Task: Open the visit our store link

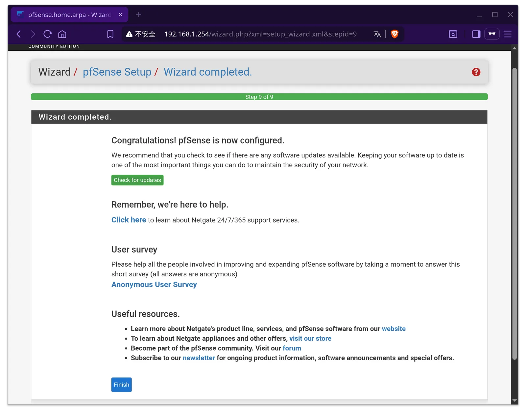Action: pos(310,338)
